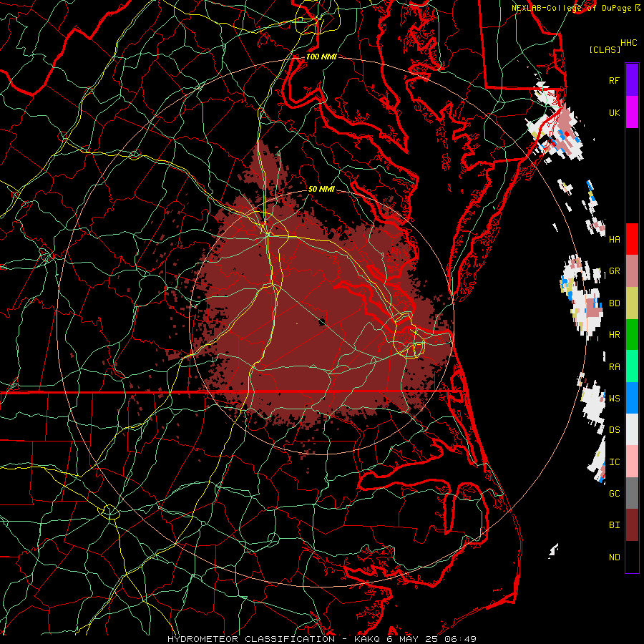The image size is (644, 644).
Task: Choose the gray GC legend swatch
Action: click(x=632, y=493)
